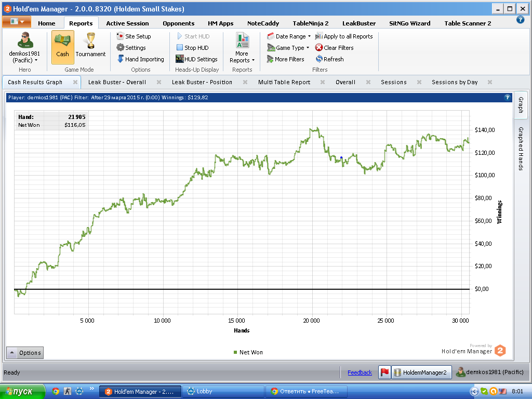Switch to the Home ribbon tab
Image resolution: width=532 pixels, height=399 pixels.
click(46, 23)
